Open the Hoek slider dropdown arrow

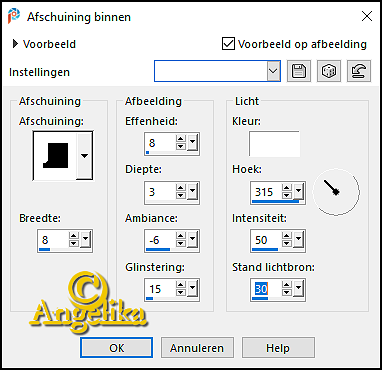[298, 191]
